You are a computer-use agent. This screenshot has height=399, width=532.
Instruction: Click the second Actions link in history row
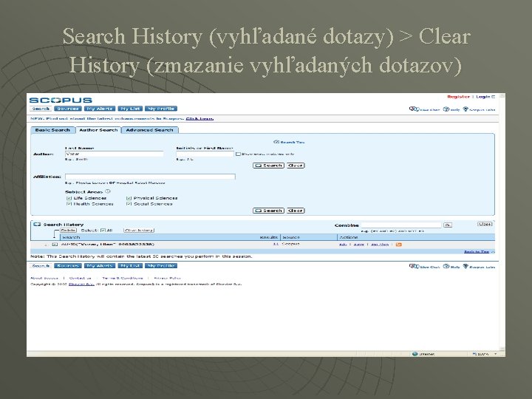click(x=358, y=245)
